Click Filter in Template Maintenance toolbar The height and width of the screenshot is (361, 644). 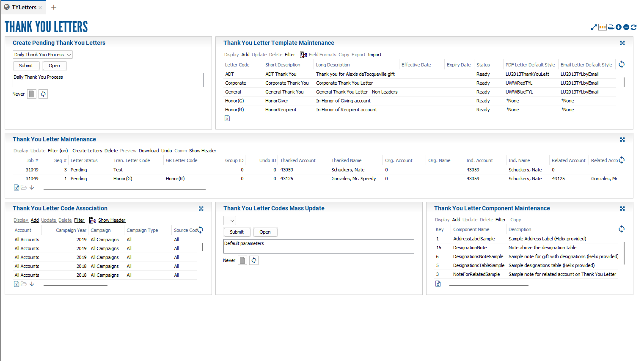tap(290, 55)
